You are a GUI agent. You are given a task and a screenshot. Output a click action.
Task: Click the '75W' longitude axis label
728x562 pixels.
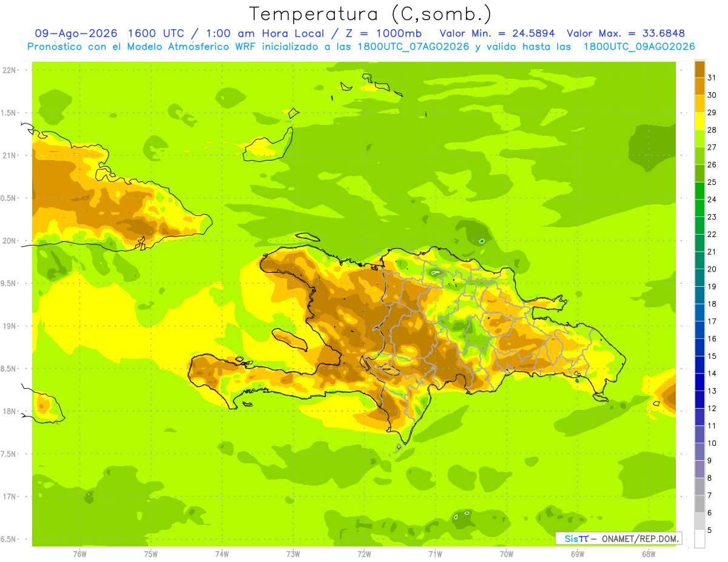click(x=151, y=554)
